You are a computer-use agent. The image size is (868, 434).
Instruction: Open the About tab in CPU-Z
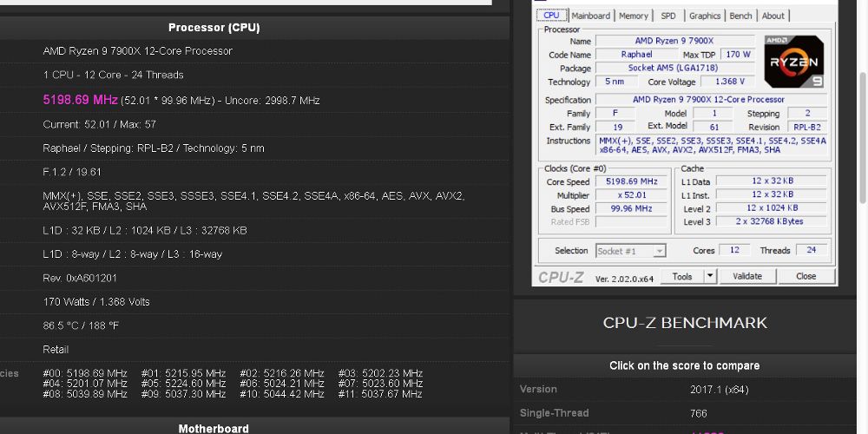click(773, 16)
